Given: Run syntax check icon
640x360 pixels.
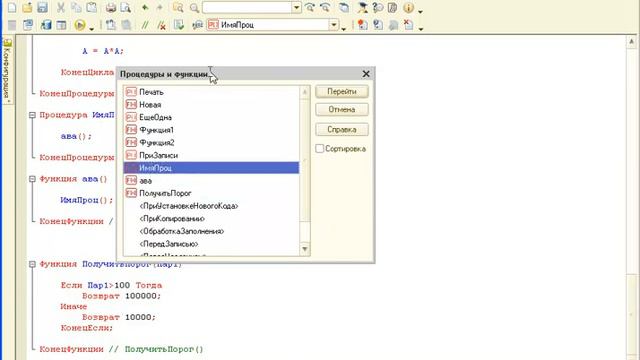Looking at the screenshot, I should 179,25.
